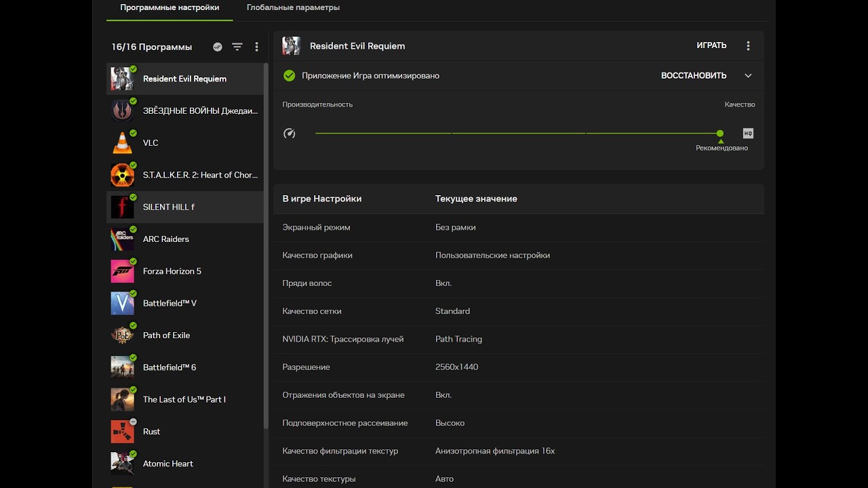Open the program list filter icon

pos(237,47)
